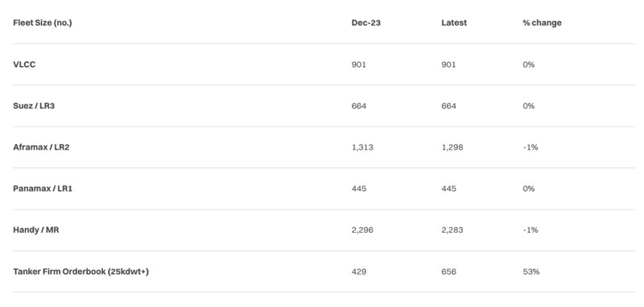The width and height of the screenshot is (644, 307).
Task: Click the Dec-23 column header
Action: tap(366, 23)
